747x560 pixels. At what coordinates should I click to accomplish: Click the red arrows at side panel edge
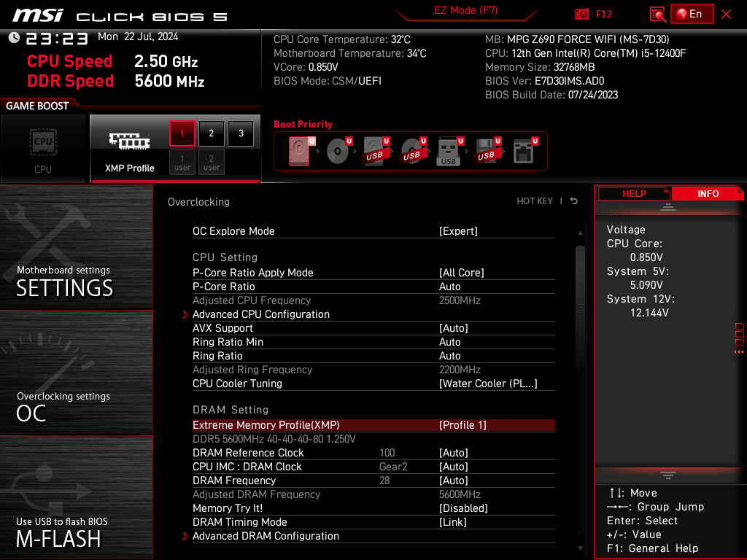coord(738,352)
